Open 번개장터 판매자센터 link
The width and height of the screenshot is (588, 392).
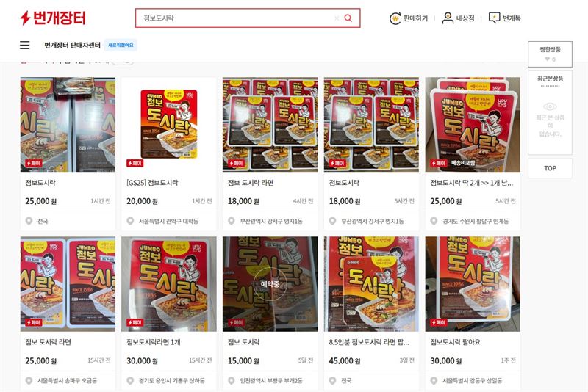click(x=72, y=46)
